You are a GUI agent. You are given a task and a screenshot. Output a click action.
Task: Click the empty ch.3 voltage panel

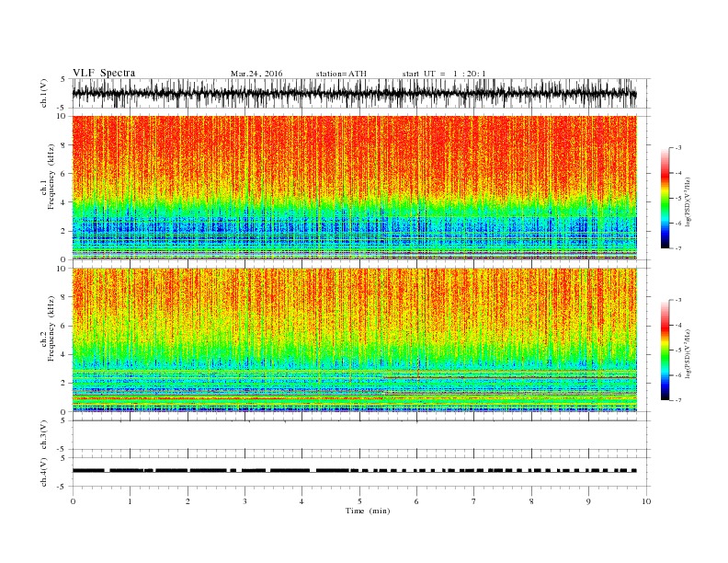coord(361,435)
